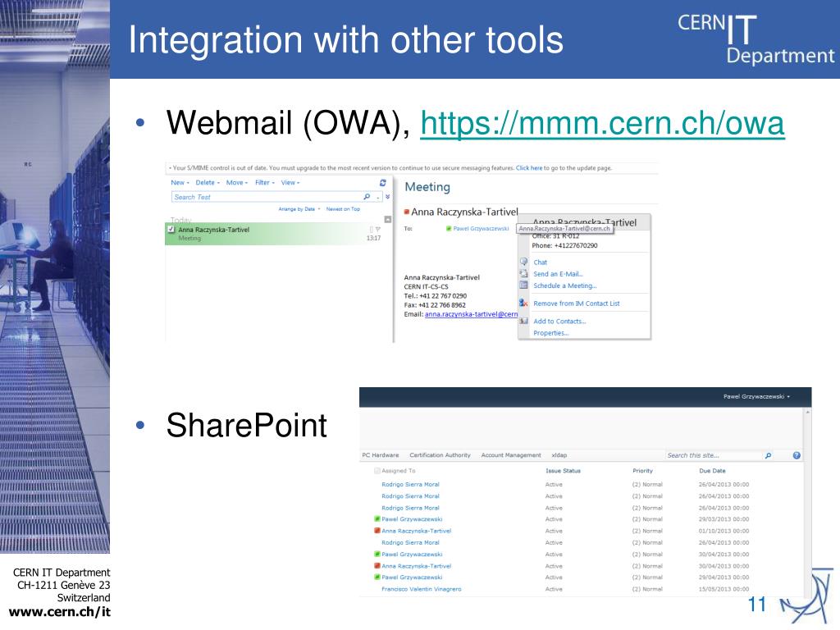
Task: Sort by the Priority column header
Action: point(642,471)
